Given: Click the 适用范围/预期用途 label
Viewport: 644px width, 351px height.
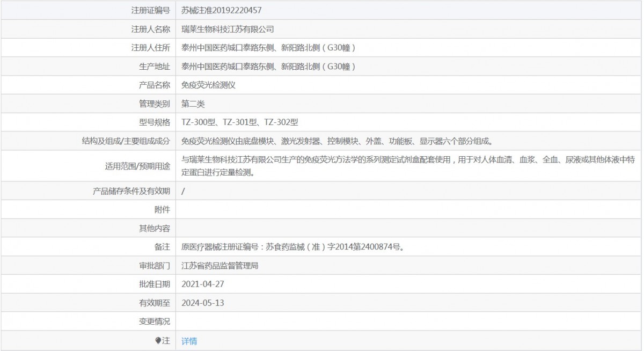Looking at the screenshot, I should [138, 166].
